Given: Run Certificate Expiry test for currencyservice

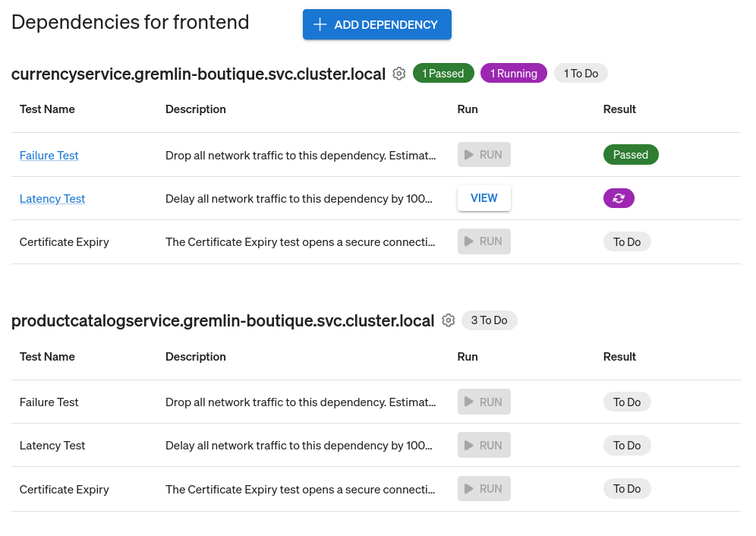Looking at the screenshot, I should (484, 241).
